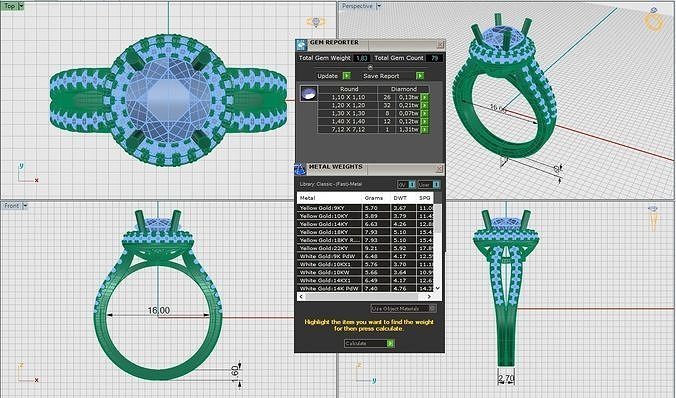
Task: Select the Yellow Gold:22KY row
Action: [x=365, y=248]
